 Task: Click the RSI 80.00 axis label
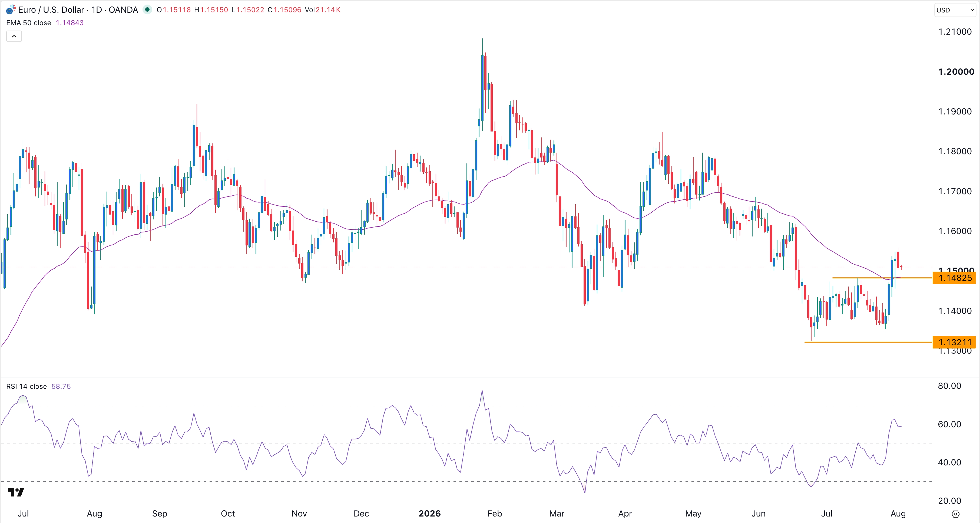tap(949, 386)
